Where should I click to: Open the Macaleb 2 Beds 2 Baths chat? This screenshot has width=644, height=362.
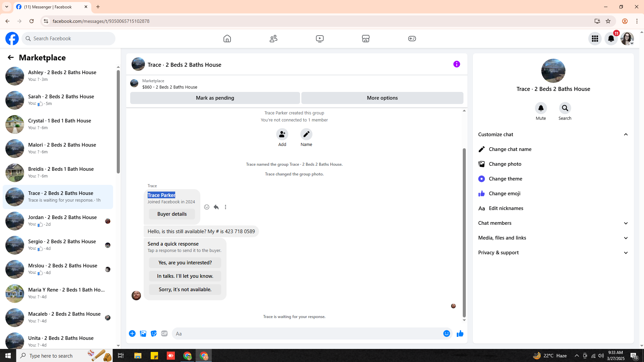pos(58,317)
